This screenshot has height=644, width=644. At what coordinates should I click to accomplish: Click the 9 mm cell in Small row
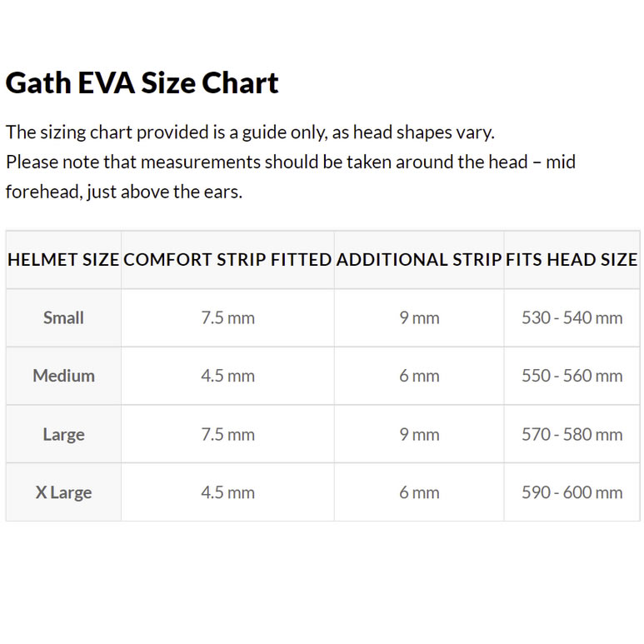(419, 317)
